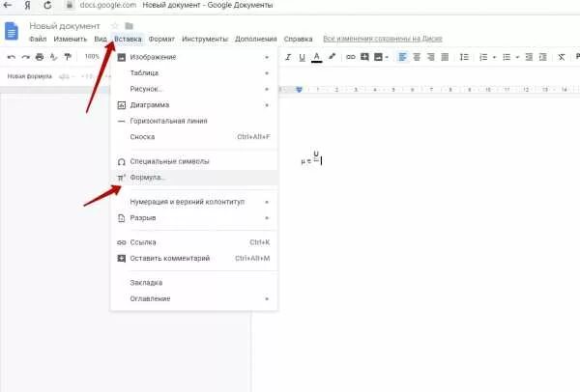Click the clear formatting icon
580x392 pixels.
click(562, 57)
